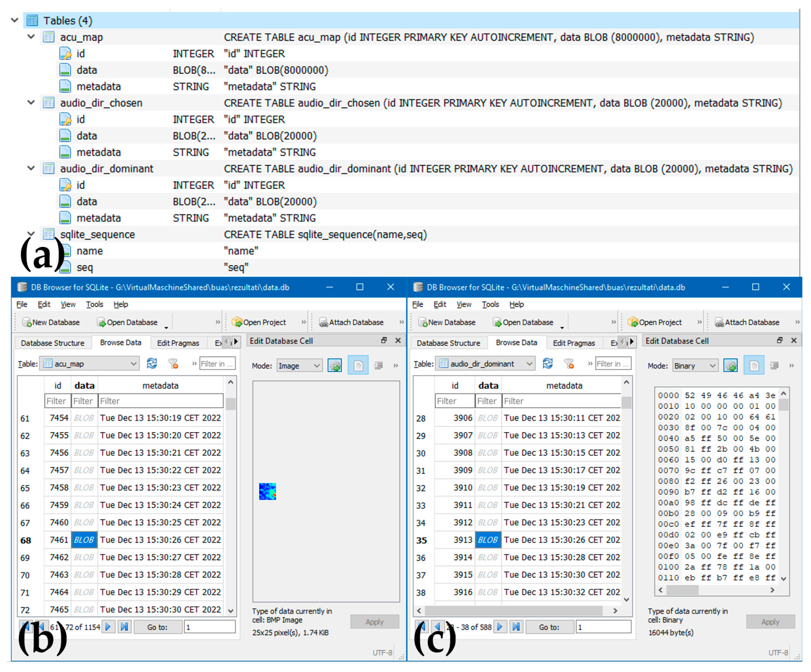Click Open Project icon in left window

pyautogui.click(x=236, y=322)
